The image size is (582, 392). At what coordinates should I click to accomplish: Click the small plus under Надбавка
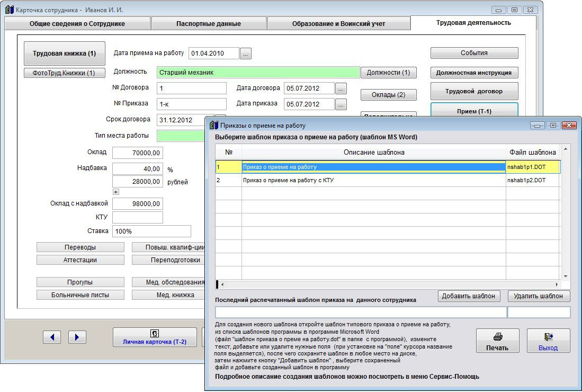point(116,192)
